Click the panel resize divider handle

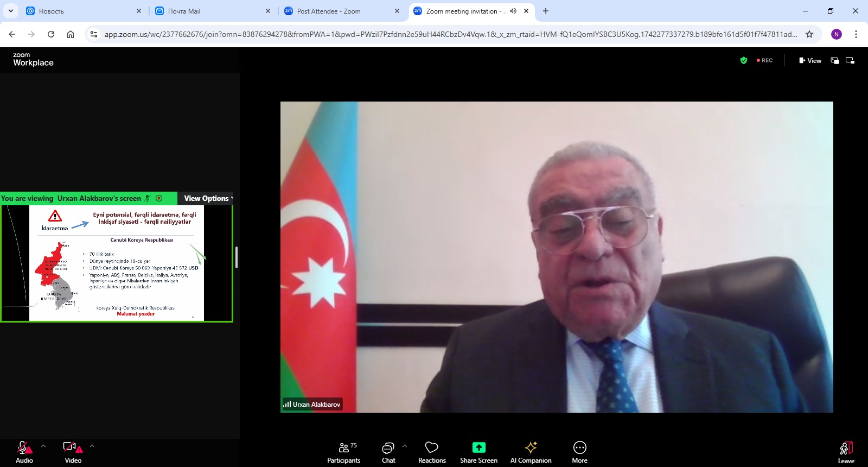[237, 257]
